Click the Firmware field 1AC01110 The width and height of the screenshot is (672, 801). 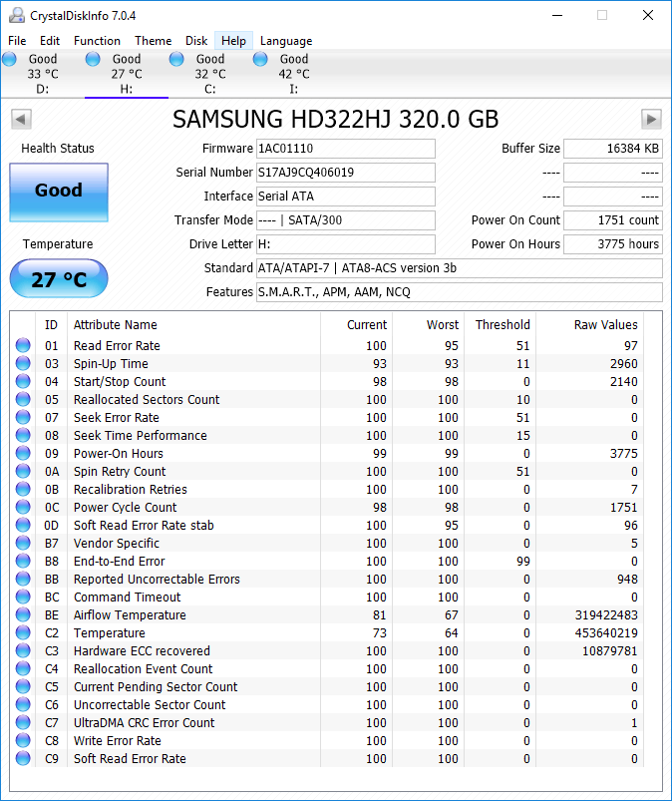[346, 149]
